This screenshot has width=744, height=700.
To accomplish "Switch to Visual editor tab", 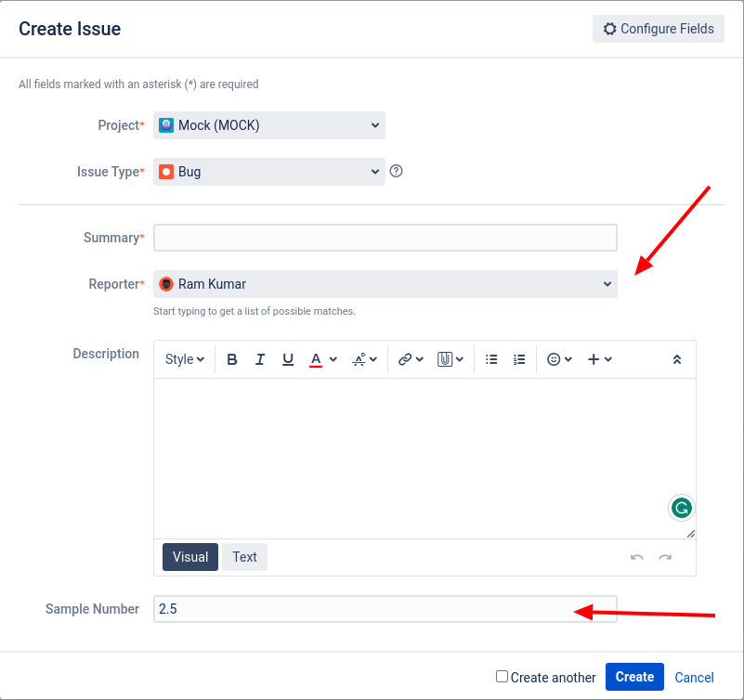I will pos(190,557).
